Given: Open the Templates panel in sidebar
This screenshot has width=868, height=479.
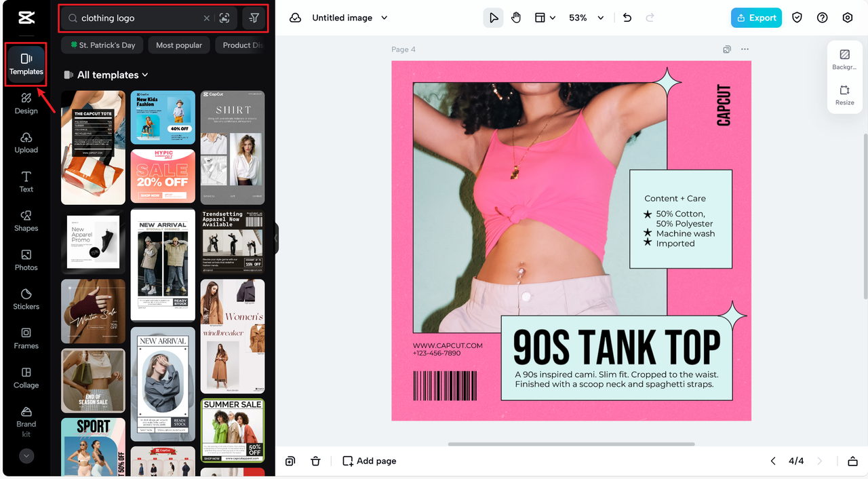Looking at the screenshot, I should (x=26, y=64).
